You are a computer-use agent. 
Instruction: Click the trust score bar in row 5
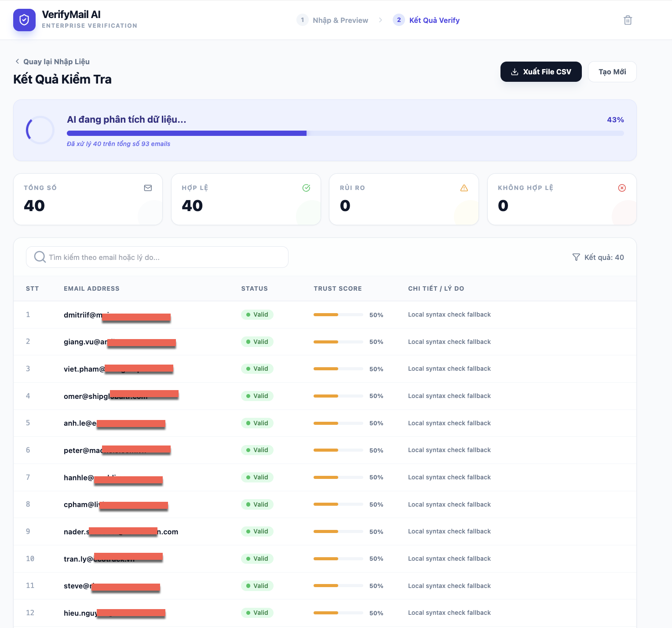click(338, 423)
